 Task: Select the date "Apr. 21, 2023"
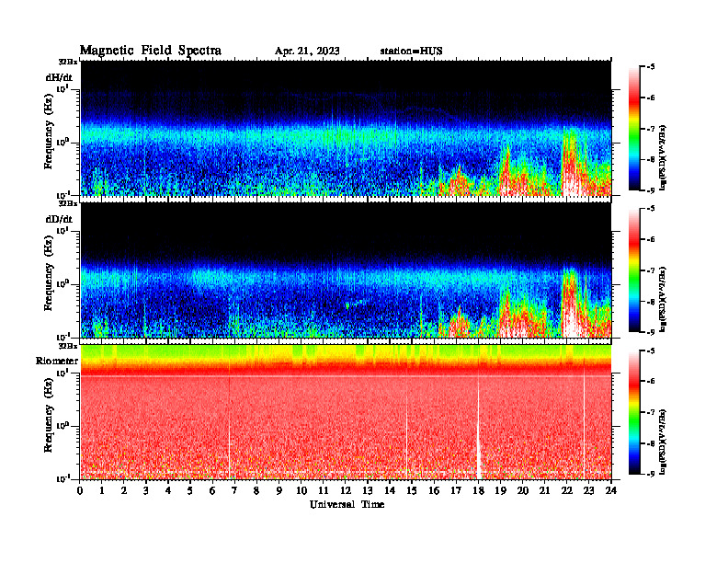click(307, 52)
